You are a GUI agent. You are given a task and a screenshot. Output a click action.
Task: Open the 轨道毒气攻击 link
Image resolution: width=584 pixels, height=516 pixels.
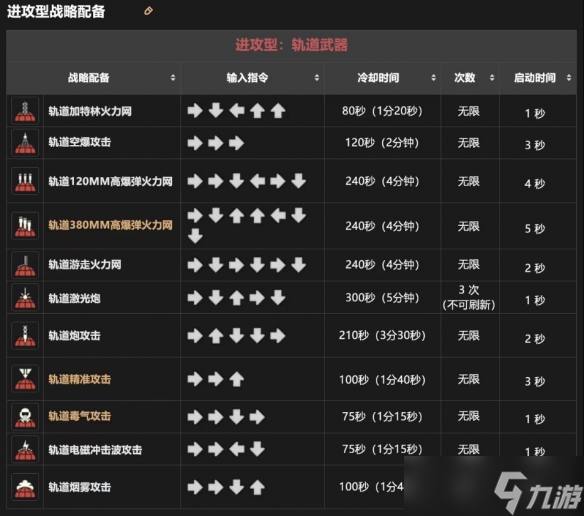pos(80,416)
